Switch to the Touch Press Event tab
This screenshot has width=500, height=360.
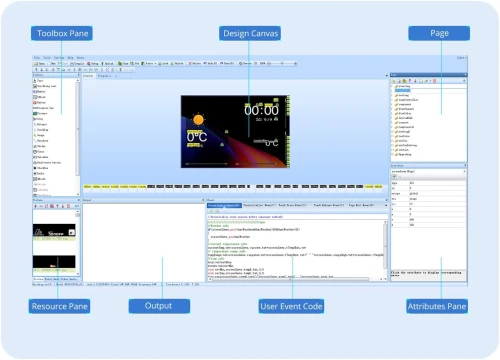tap(292, 205)
